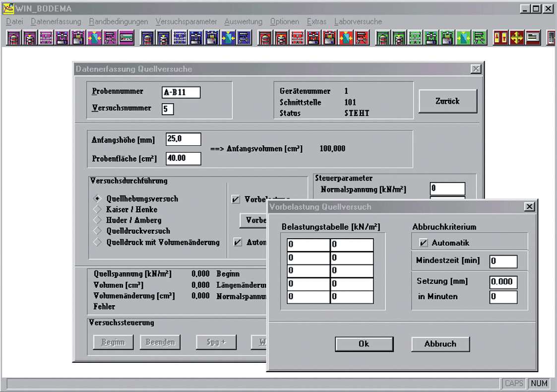
Task: Toggle the Automatik checkbox under Abbruchkriterium
Action: [423, 243]
